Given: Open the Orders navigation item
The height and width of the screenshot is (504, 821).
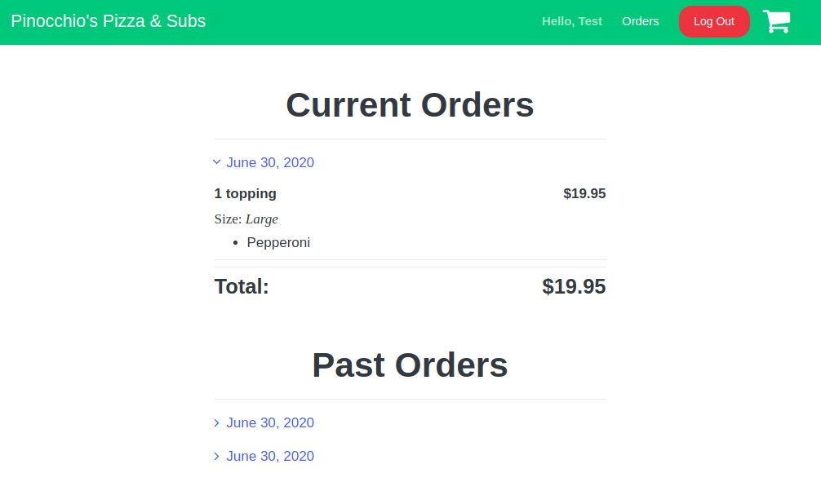Looking at the screenshot, I should 640,21.
